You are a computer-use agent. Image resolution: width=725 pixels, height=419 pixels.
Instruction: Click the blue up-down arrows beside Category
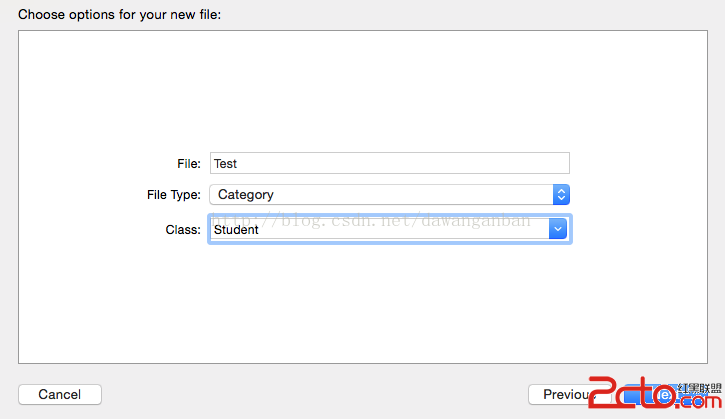[561, 195]
